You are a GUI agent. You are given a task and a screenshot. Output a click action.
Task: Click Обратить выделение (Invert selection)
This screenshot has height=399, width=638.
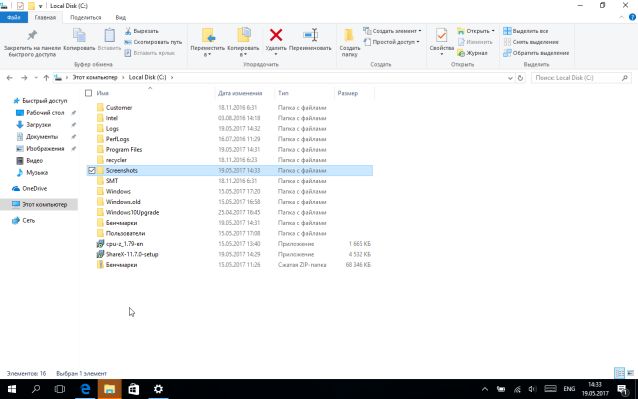536,53
